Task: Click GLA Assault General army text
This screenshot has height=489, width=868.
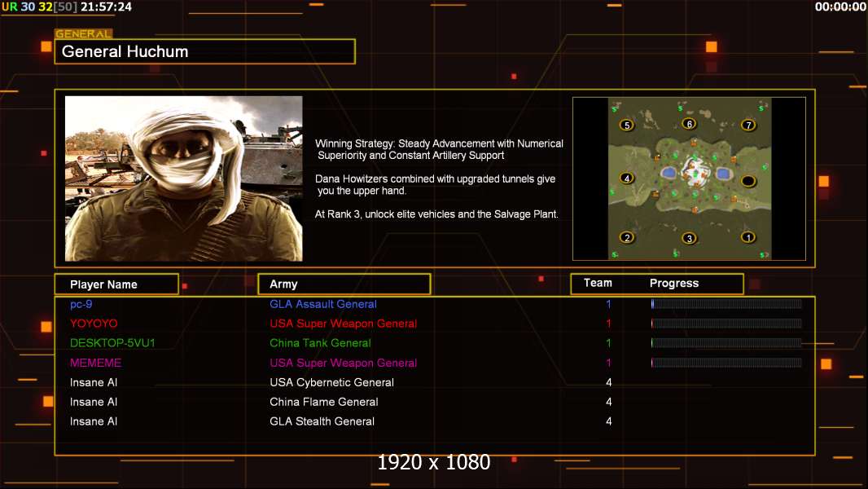Action: point(323,304)
